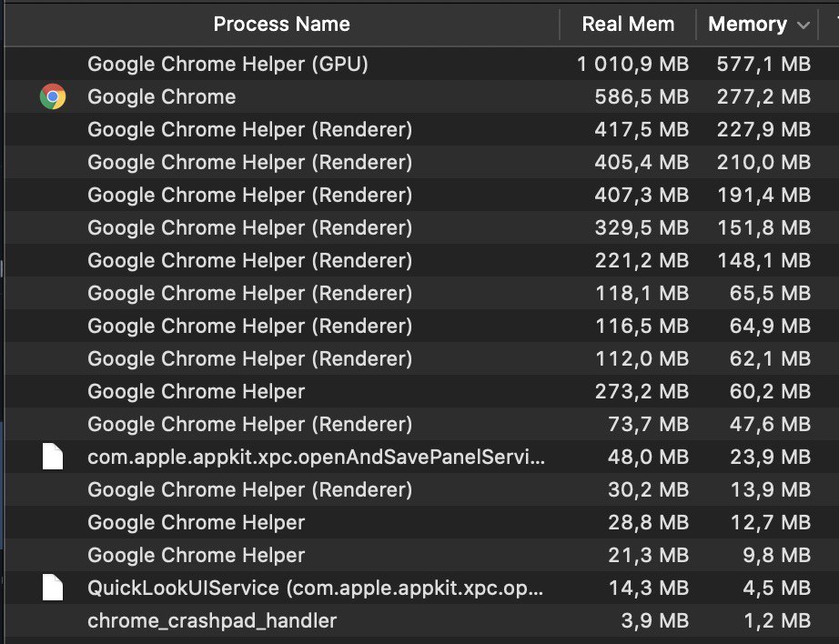Select the Google Chrome Helper (GPU) process
The width and height of the screenshot is (839, 644).
421,65
